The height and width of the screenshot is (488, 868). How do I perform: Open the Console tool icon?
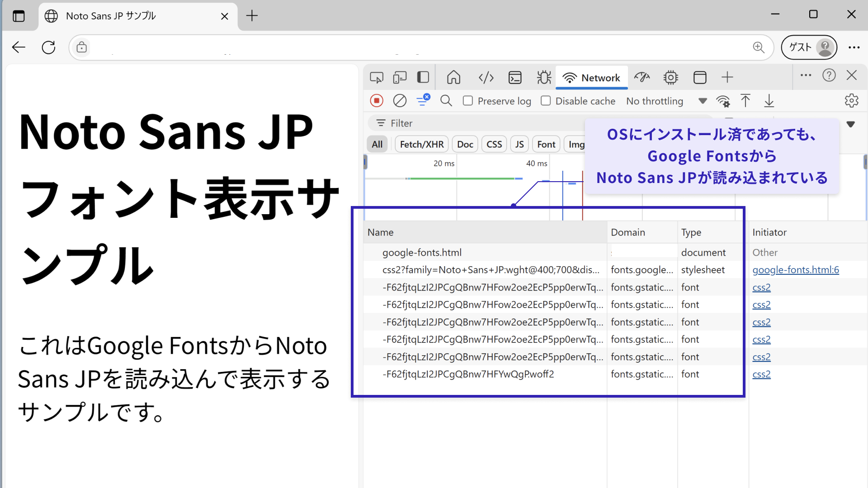pyautogui.click(x=515, y=78)
